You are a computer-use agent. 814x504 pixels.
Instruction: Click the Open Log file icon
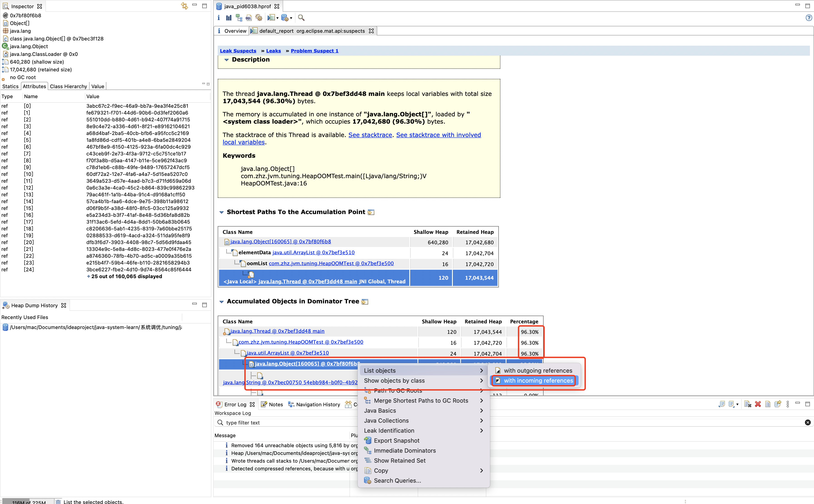tap(768, 404)
